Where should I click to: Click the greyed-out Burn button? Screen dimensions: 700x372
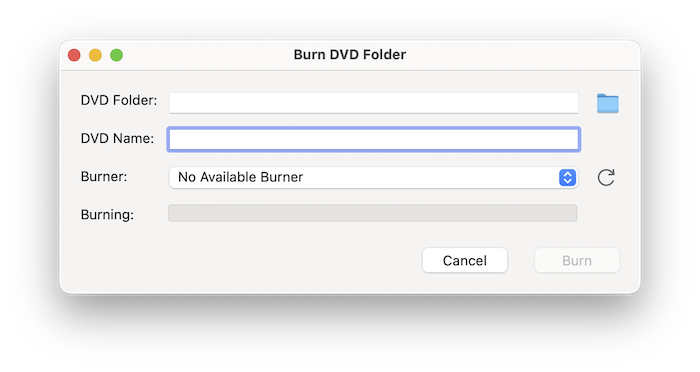pos(577,260)
